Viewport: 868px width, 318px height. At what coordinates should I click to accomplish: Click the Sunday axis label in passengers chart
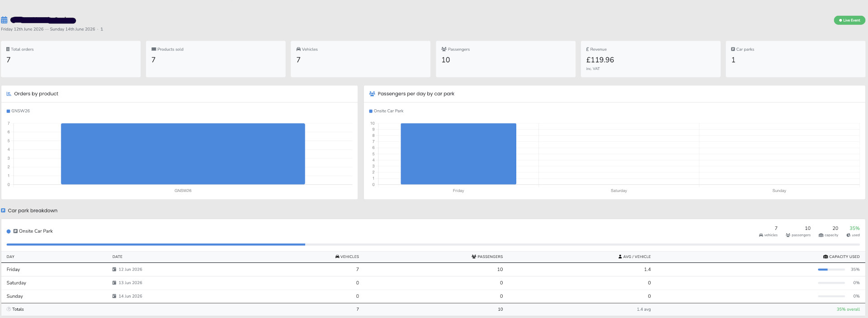pyautogui.click(x=779, y=191)
